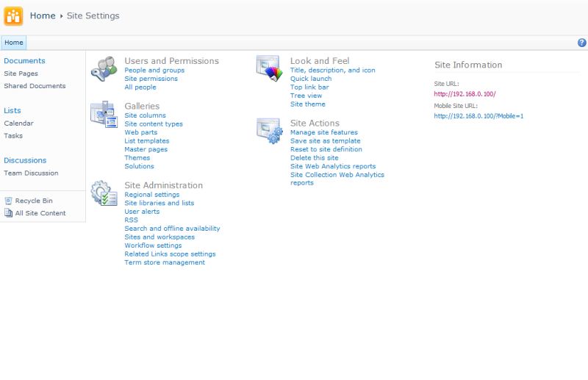
Task: Open the Mobile Site URL link
Action: (x=478, y=116)
